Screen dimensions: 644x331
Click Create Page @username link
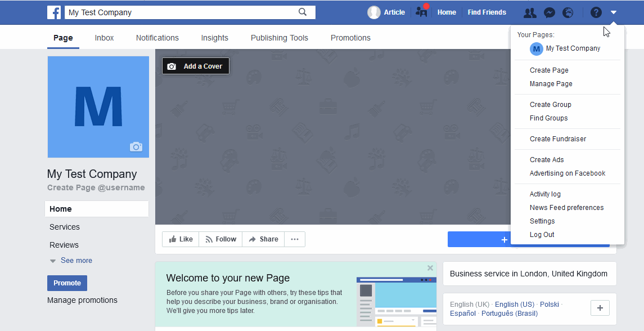pyautogui.click(x=96, y=187)
